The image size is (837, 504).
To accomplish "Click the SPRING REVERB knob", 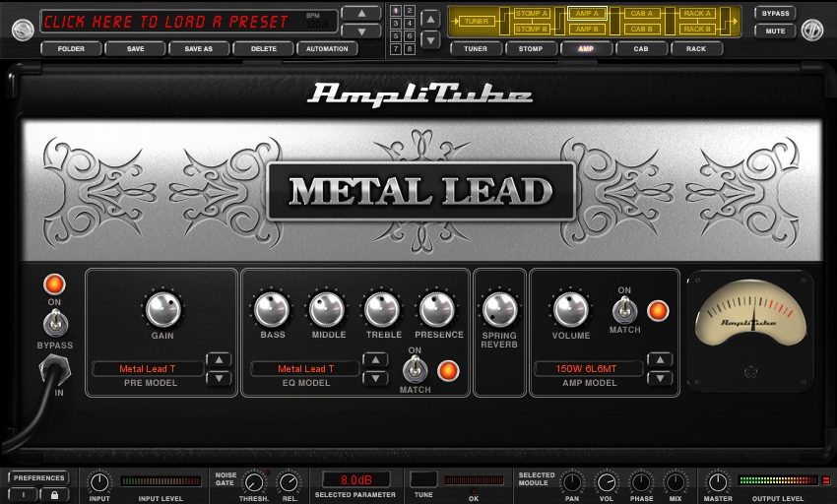I will [499, 309].
